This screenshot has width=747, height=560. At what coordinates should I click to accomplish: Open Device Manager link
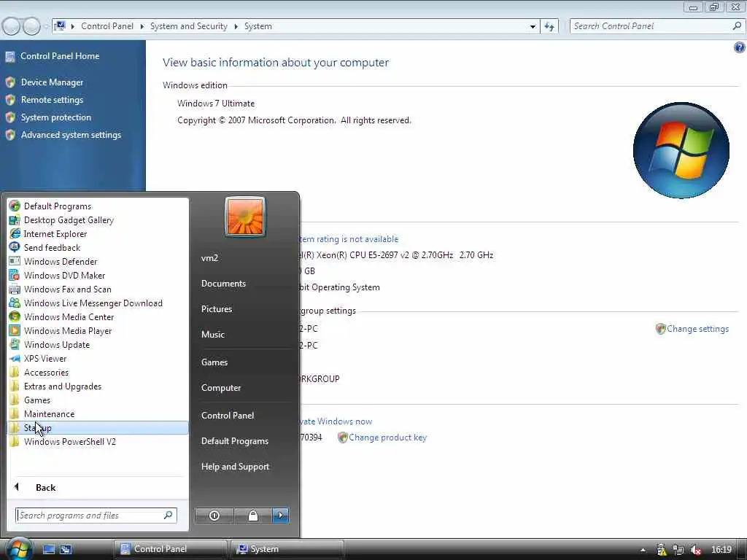[x=52, y=82]
